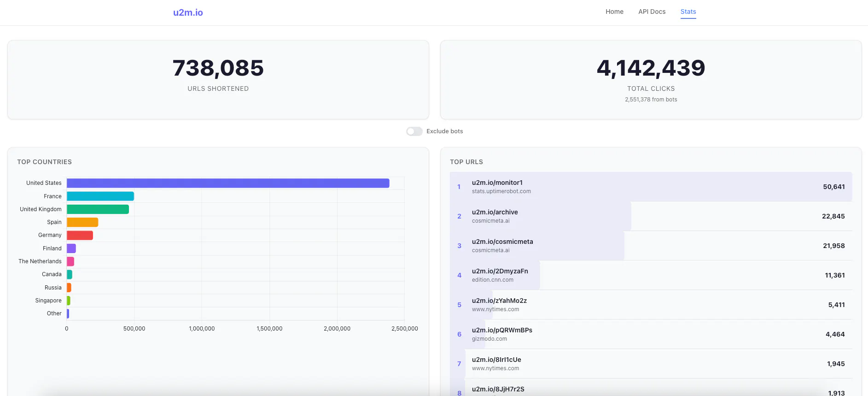Click The Netherlands pink bar
Image resolution: width=868 pixels, height=396 pixels.
click(70, 261)
